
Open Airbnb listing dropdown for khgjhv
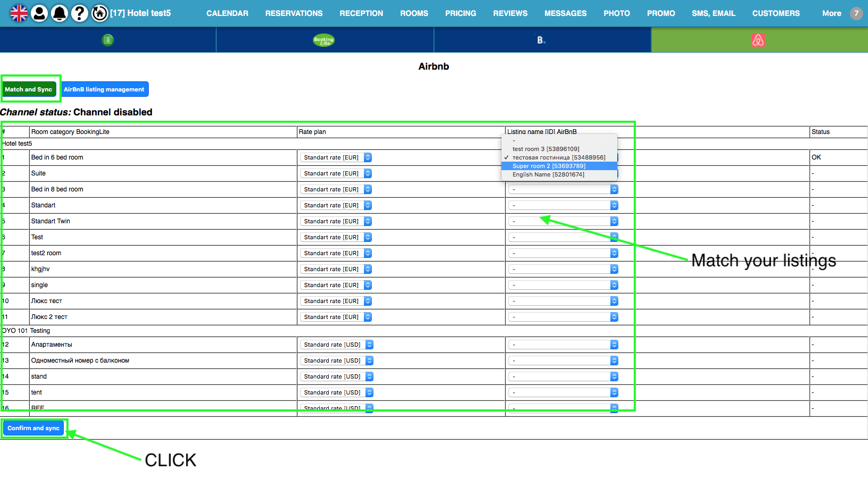tap(563, 269)
